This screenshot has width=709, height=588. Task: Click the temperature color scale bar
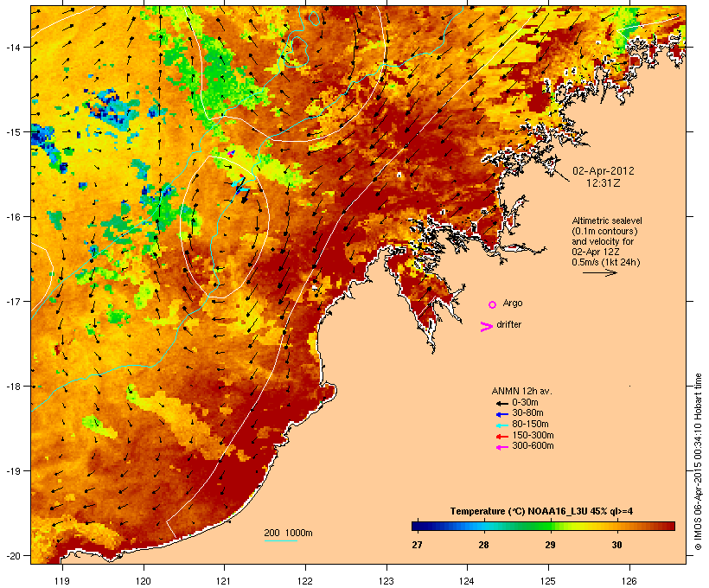click(543, 526)
